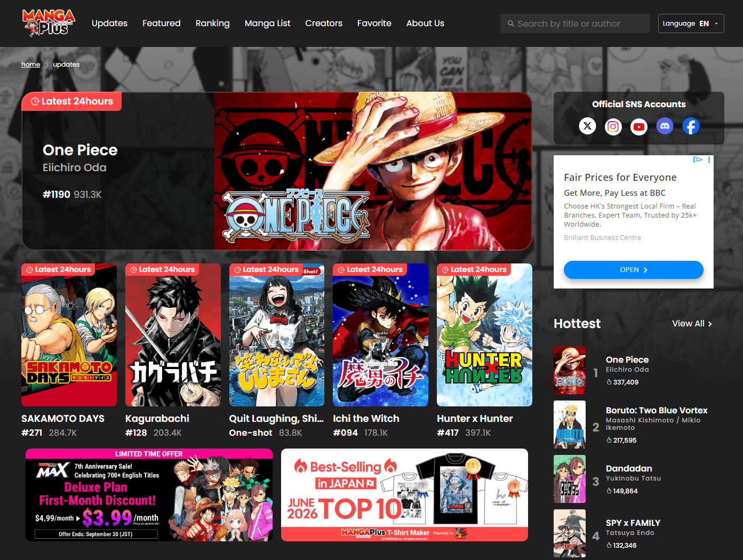Click the SAKAMOTO DAYS title text
Image resolution: width=743 pixels, height=560 pixels.
[63, 419]
